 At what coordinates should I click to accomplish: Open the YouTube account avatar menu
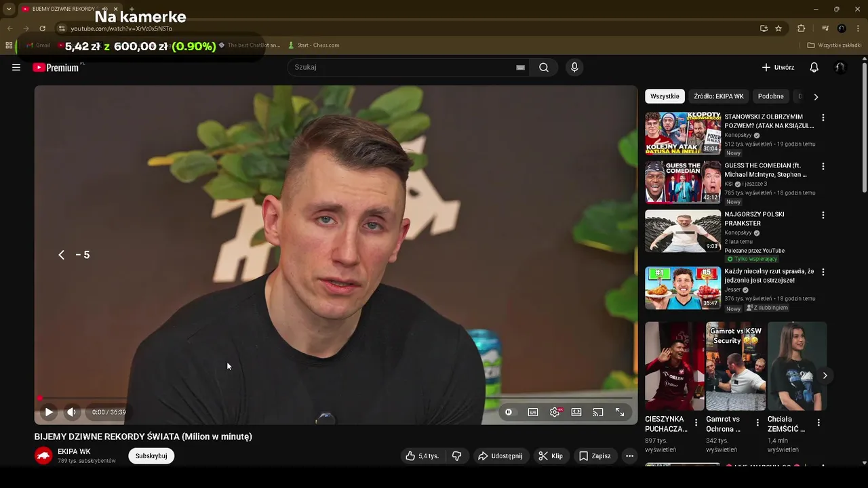tap(840, 67)
